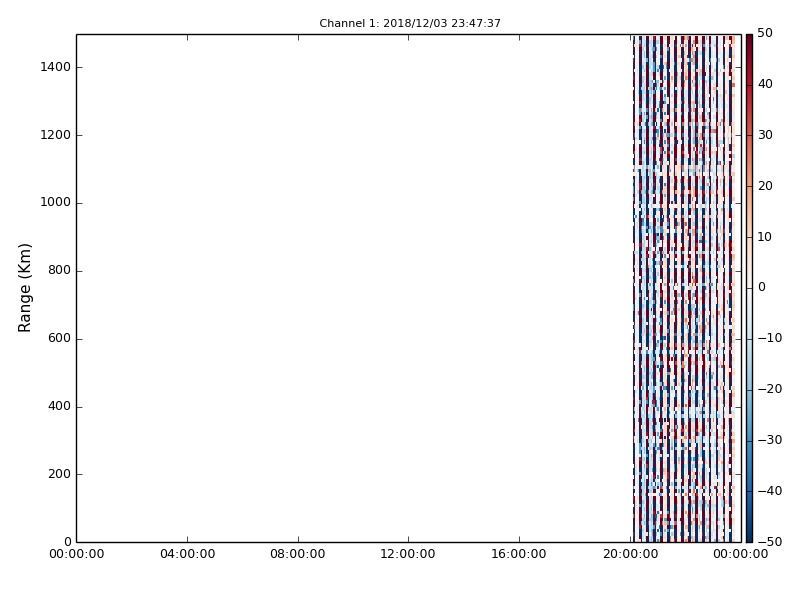Click the x-axis tick label 12:00:00
Image resolution: width=800 pixels, height=600 pixels.
point(408,554)
